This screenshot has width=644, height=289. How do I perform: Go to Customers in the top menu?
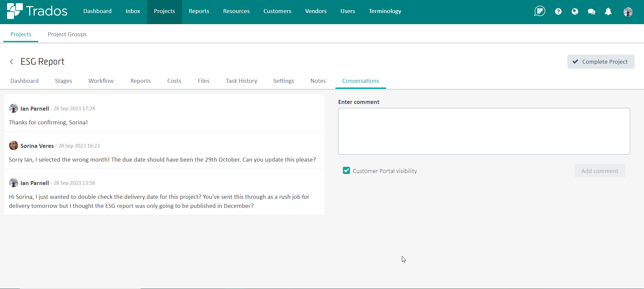277,11
